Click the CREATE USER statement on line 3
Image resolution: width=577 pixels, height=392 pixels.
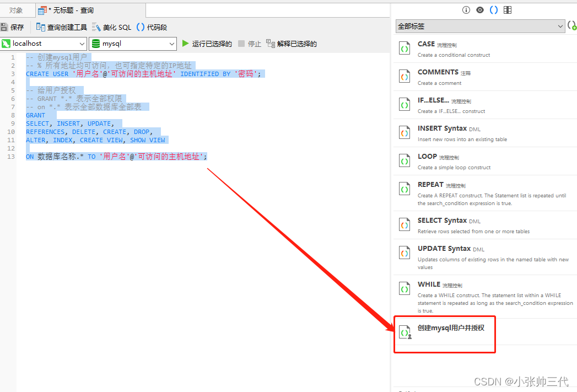(x=143, y=74)
